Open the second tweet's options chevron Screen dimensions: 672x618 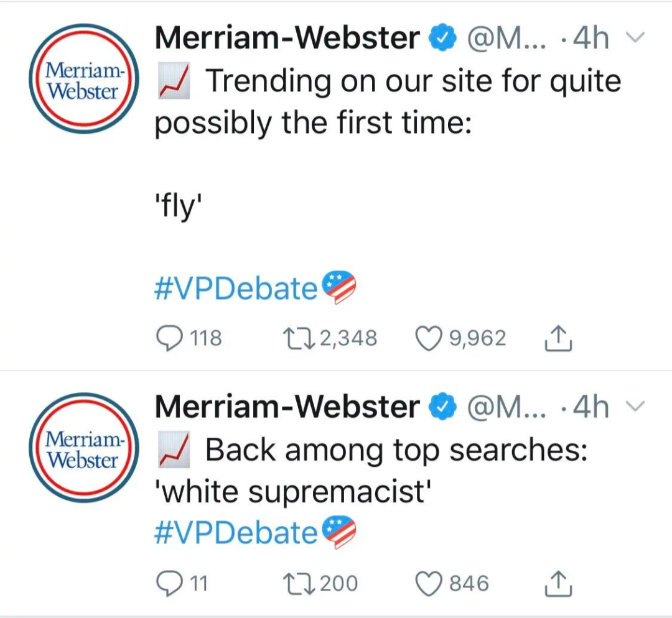635,406
